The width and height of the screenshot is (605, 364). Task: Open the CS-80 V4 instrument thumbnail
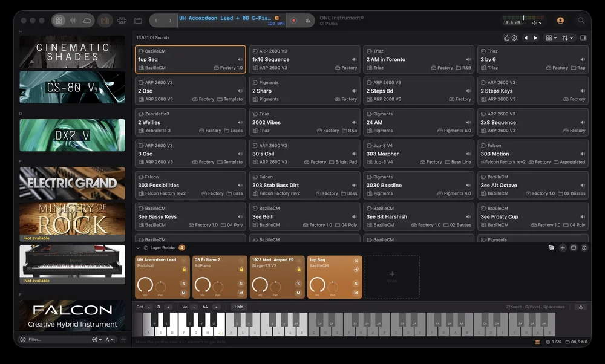tap(72, 87)
